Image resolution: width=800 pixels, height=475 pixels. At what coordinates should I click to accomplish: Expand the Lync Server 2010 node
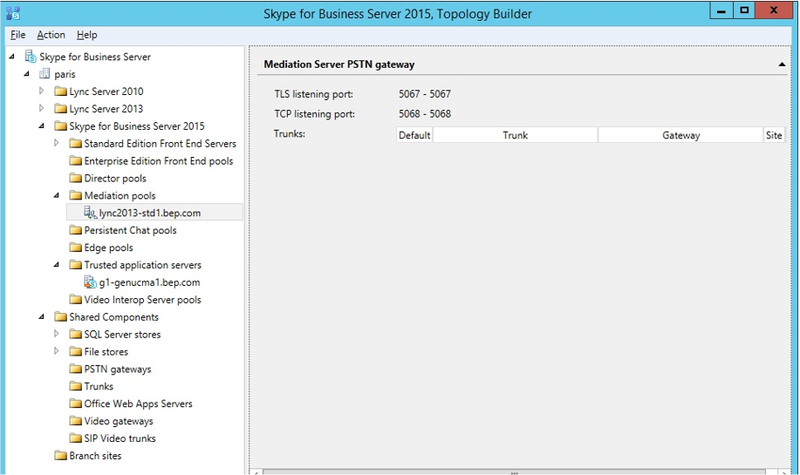[42, 91]
